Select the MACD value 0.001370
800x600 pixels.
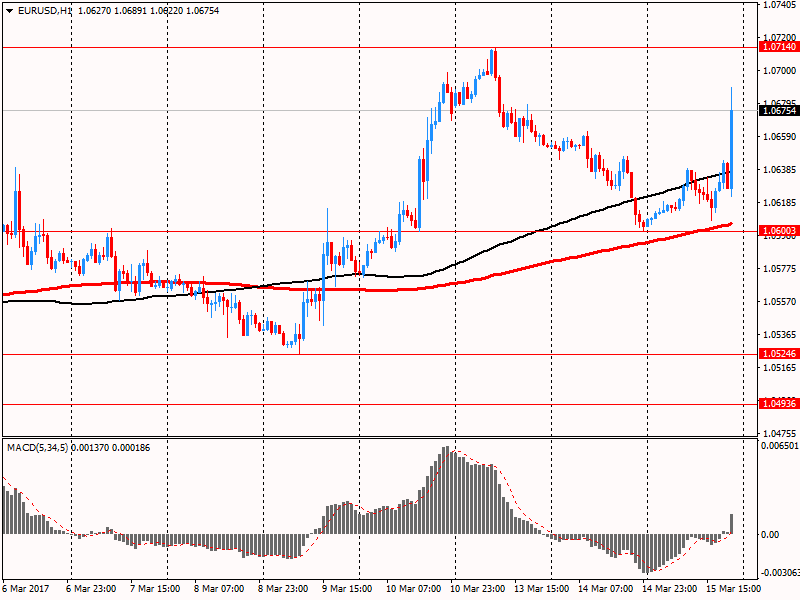[x=90, y=448]
